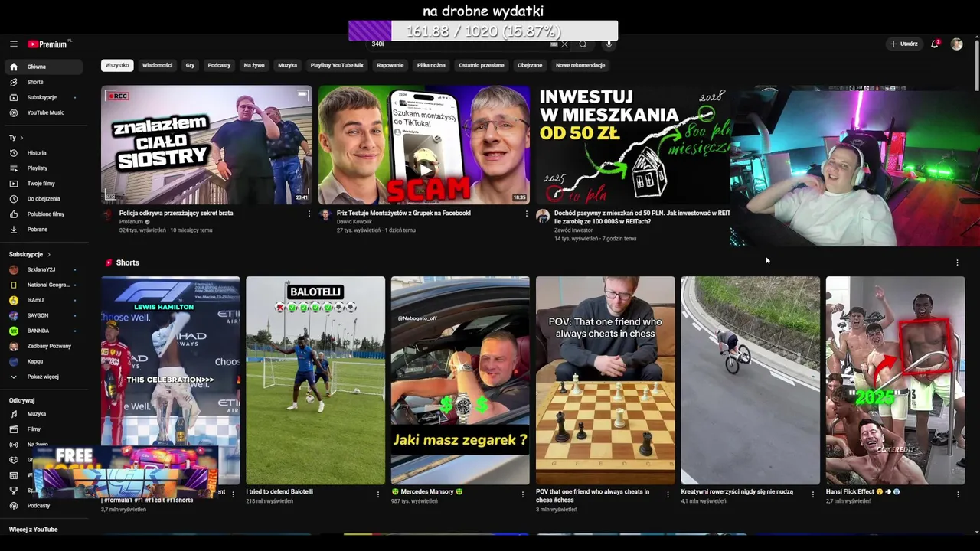Open the account avatar menu
980x551 pixels.
pos(956,44)
